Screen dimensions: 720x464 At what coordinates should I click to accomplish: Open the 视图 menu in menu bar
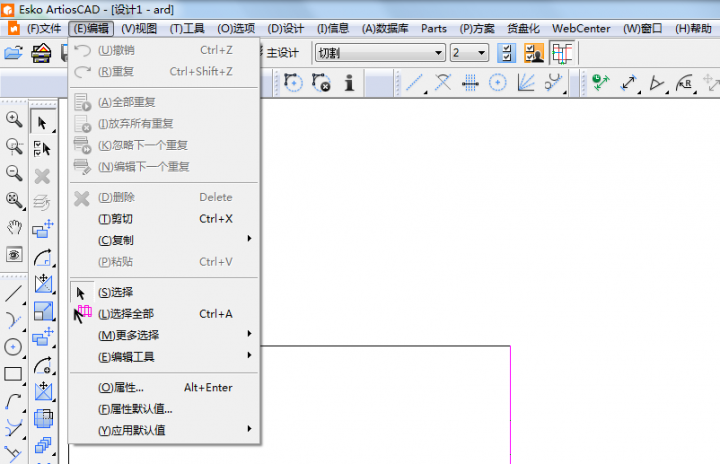(139, 28)
